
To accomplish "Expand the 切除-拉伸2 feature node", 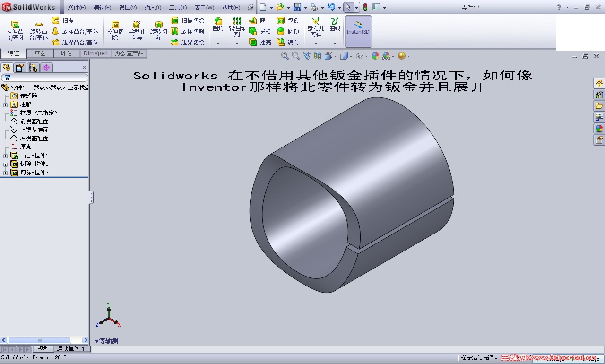I will click(6, 173).
